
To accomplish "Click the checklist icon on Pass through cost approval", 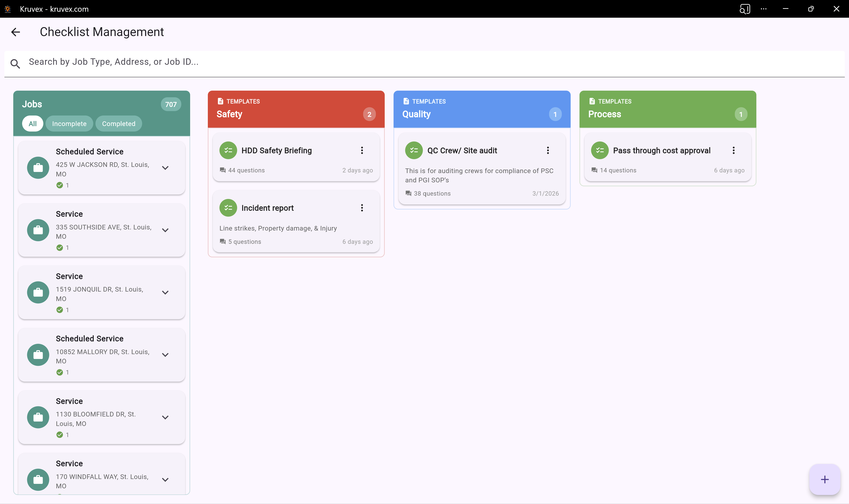I will point(600,150).
